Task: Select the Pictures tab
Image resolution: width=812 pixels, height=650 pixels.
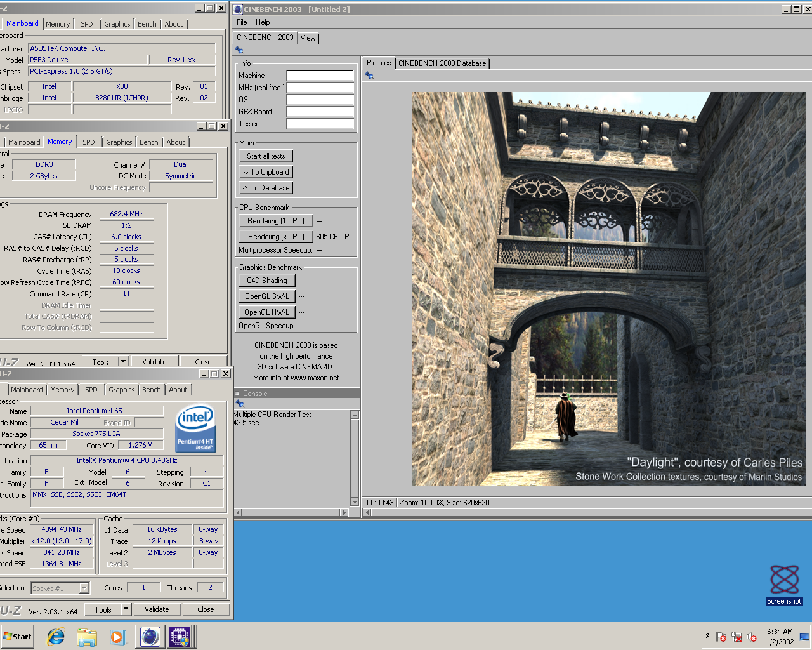Action: pyautogui.click(x=379, y=63)
